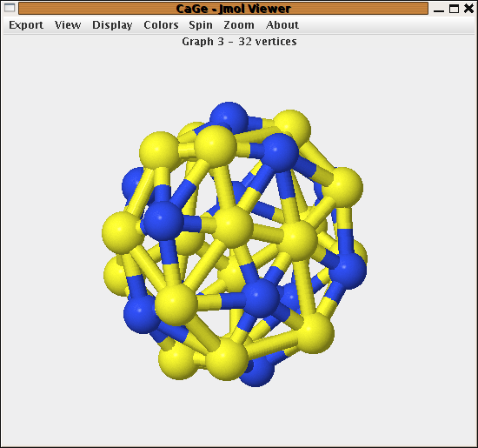Open the Display menu
The height and width of the screenshot is (448, 478).
[x=112, y=24]
